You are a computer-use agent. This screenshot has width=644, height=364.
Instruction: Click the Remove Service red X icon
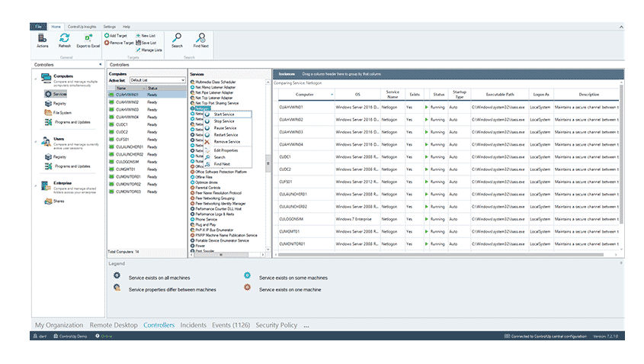point(207,142)
